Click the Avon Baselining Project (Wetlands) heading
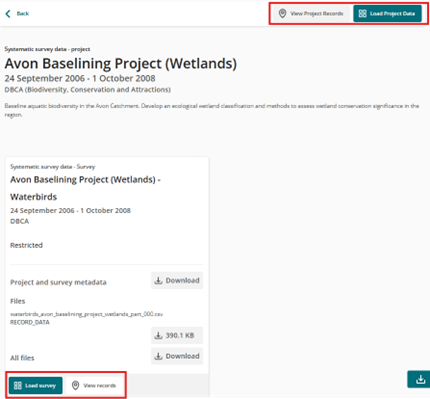430x399 pixels. tap(121, 63)
